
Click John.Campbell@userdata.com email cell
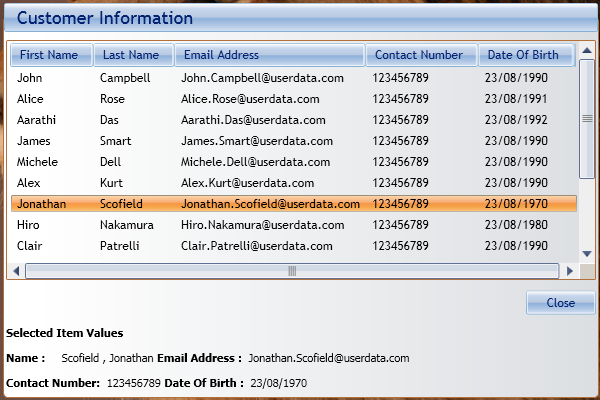coord(262,78)
